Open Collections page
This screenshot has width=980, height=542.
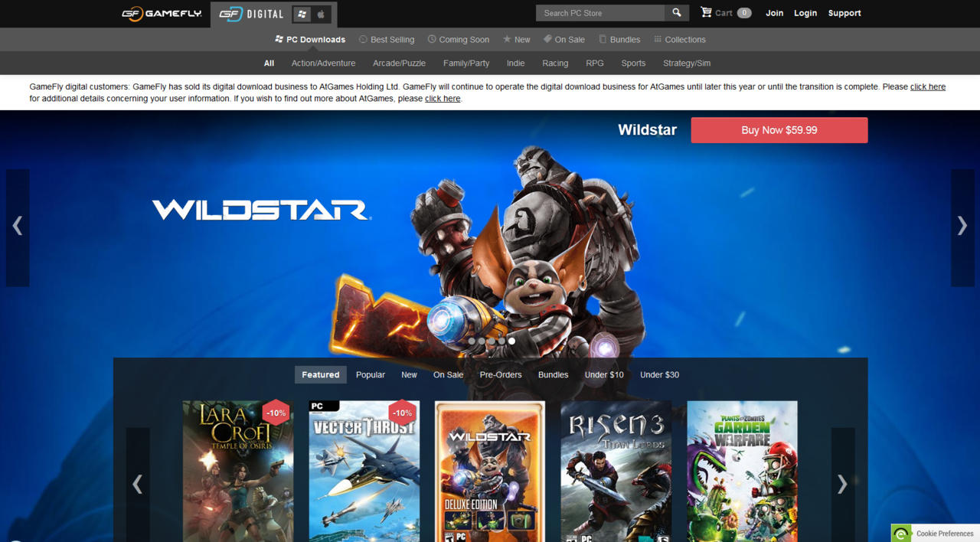680,40
